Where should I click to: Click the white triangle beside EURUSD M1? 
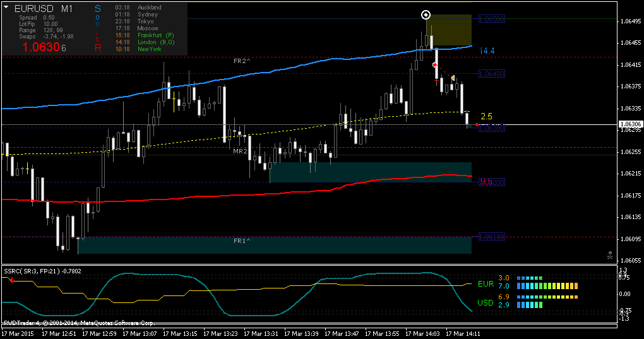tap(6, 8)
